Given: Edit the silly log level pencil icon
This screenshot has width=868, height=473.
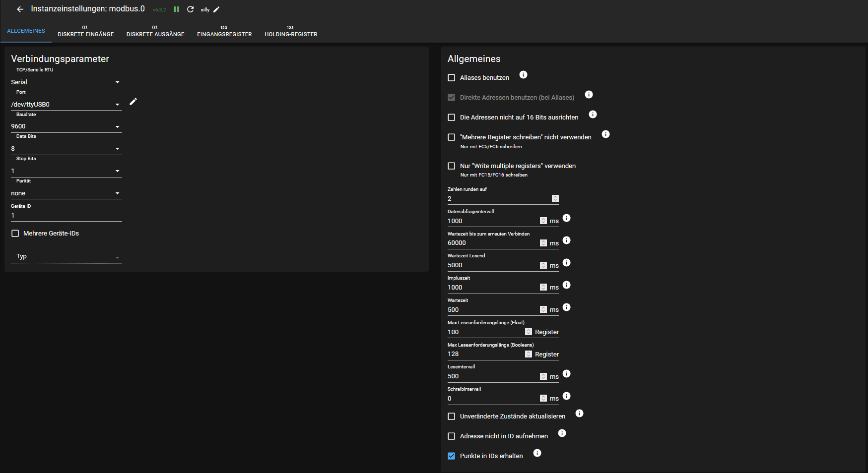Looking at the screenshot, I should click(x=216, y=9).
